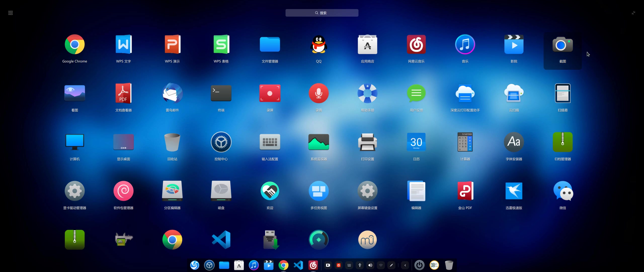Click the 搜索 search field
The height and width of the screenshot is (272, 644).
(322, 13)
